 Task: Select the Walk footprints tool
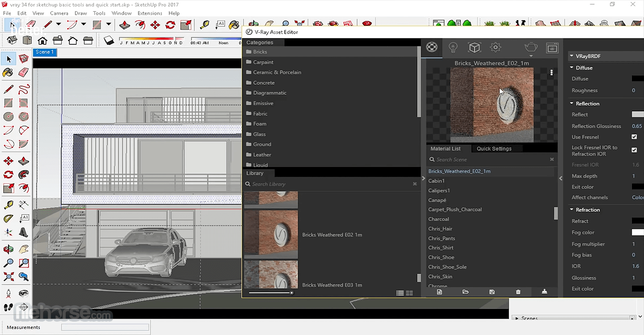(x=9, y=307)
